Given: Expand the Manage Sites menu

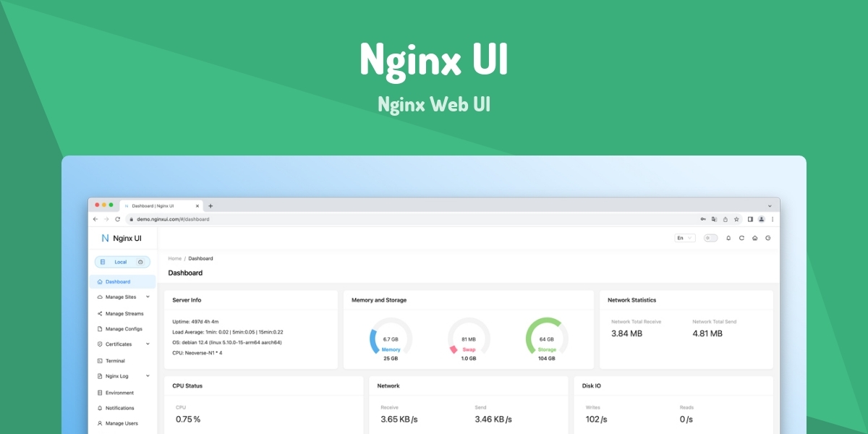Looking at the screenshot, I should coord(122,297).
